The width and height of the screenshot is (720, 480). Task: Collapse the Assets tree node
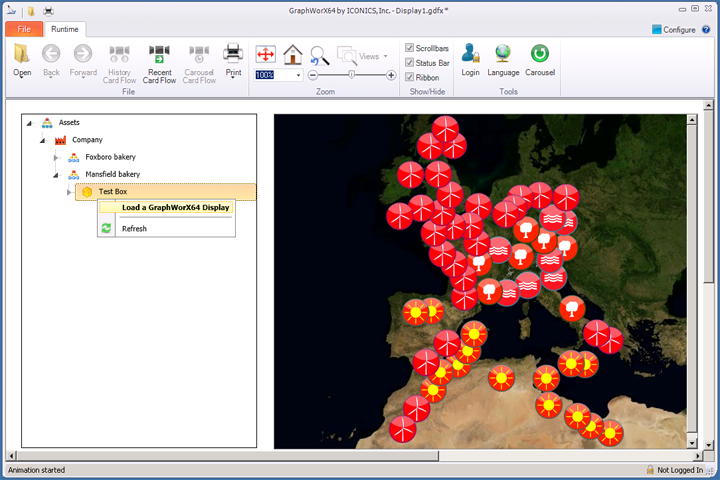pyautogui.click(x=30, y=123)
